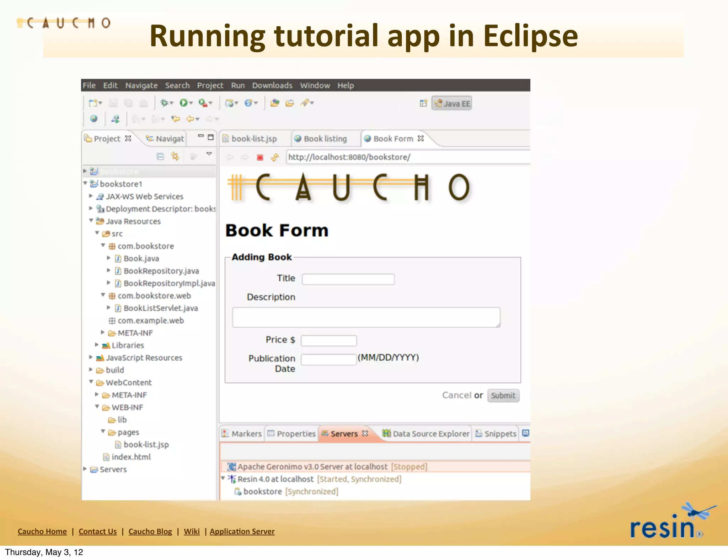Screen dimensions: 728x560
Task: Refresh the internal browser page
Action: coord(275,157)
